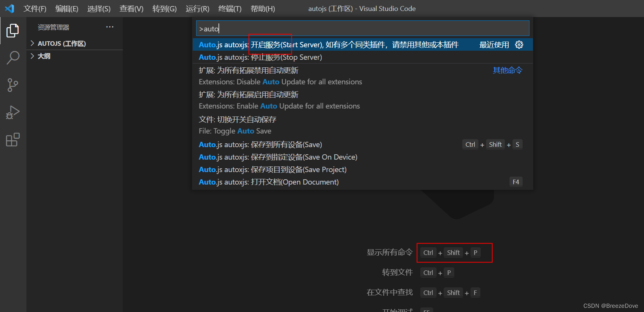Select File: Toggle Auto Save command
Screen dimensions: 644x312
pyautogui.click(x=363, y=125)
